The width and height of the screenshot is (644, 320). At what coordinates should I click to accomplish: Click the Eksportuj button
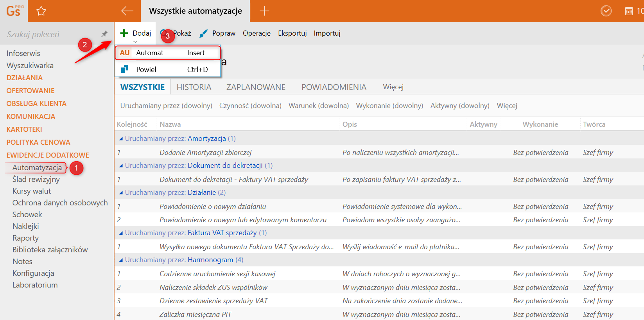click(x=292, y=33)
